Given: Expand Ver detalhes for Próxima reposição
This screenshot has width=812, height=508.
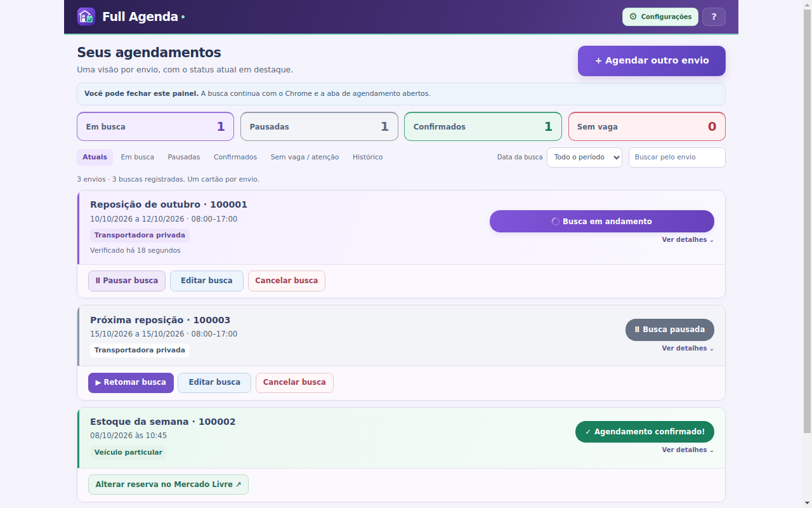Looking at the screenshot, I should click(x=688, y=349).
